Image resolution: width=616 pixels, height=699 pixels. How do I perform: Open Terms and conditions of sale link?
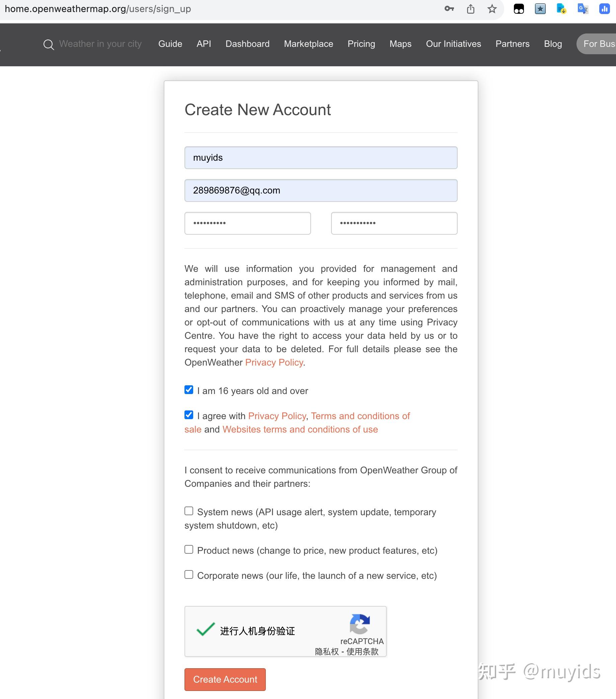coord(361,416)
